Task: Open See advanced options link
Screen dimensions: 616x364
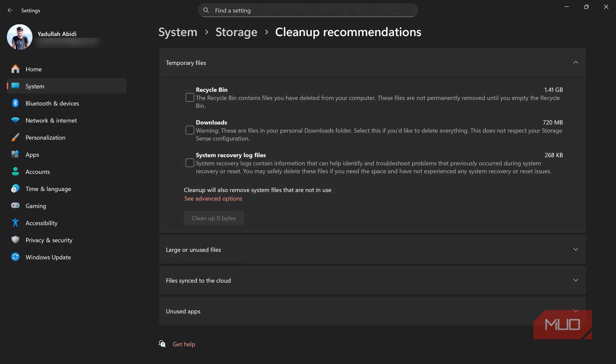Action: pos(213,198)
